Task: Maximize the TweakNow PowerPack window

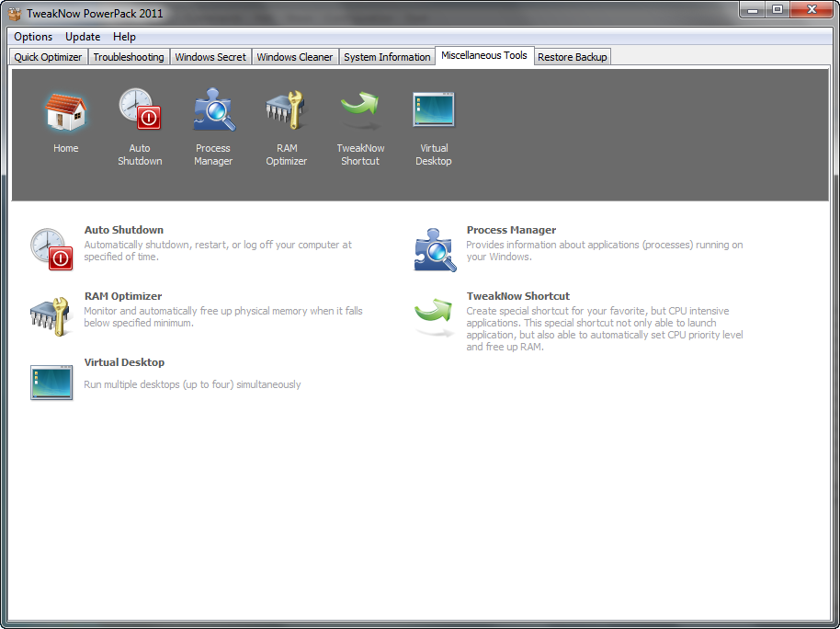Action: click(x=778, y=9)
